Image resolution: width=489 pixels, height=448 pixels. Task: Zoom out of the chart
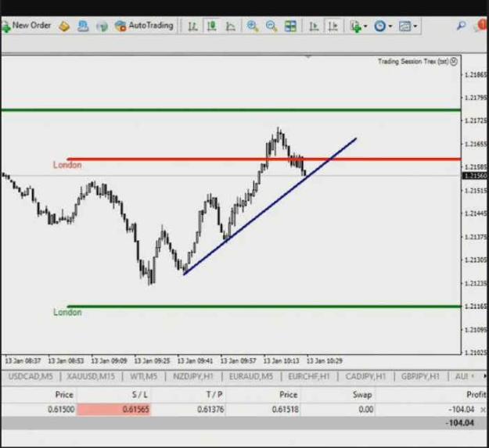(x=271, y=26)
